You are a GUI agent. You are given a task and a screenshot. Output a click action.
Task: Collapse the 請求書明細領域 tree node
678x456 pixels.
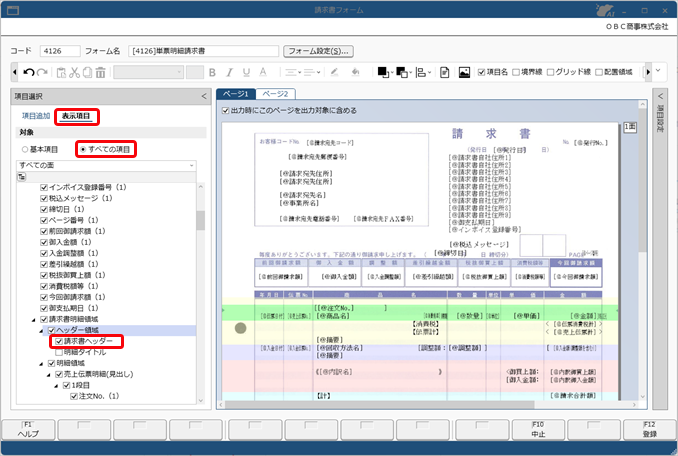[x=34, y=320]
